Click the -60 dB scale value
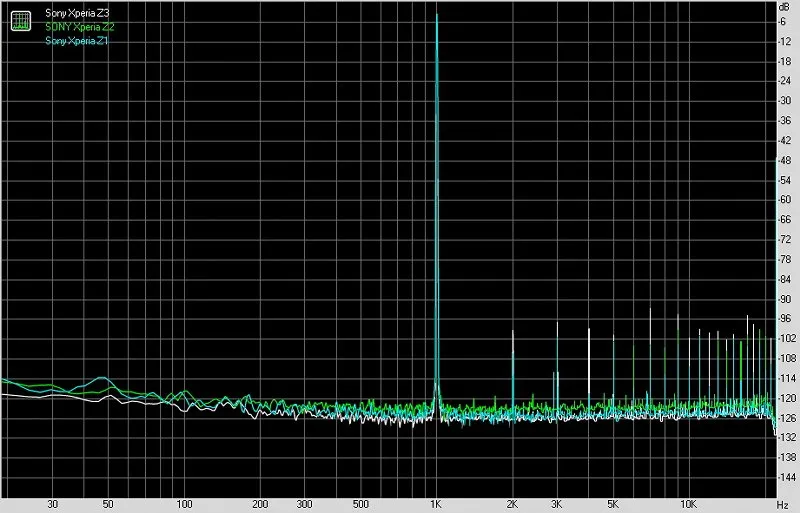Screen dimensions: 800x513 tap(785, 200)
